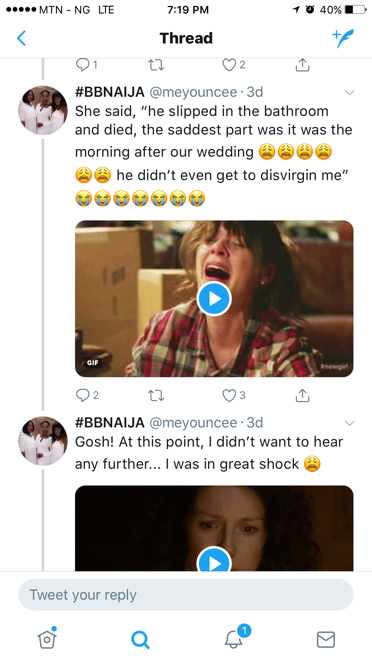The width and height of the screenshot is (372, 662).
Task: Open the Messages envelope tab
Action: coord(326,640)
